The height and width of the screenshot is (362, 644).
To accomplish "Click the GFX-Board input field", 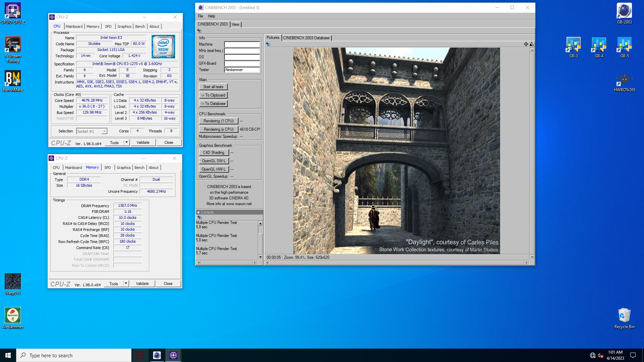I will click(x=242, y=63).
